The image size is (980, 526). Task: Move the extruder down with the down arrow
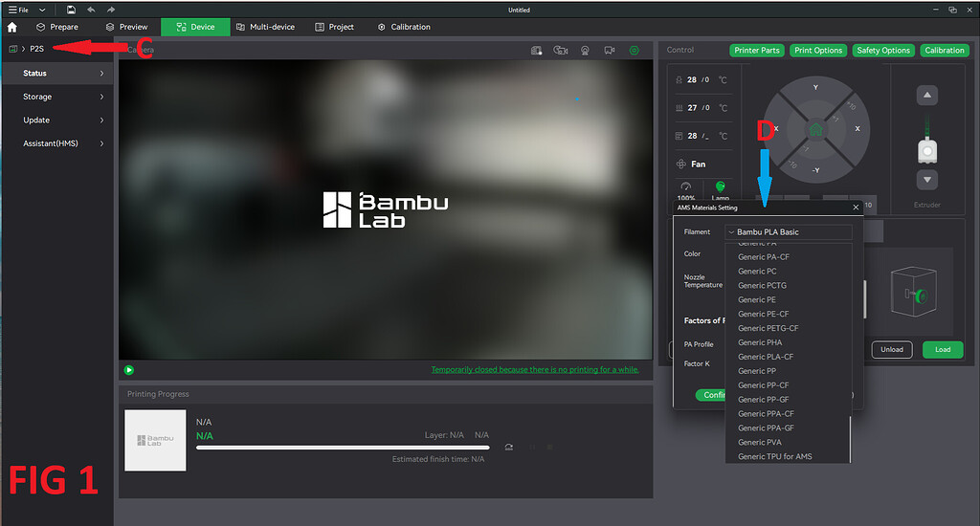(x=927, y=180)
